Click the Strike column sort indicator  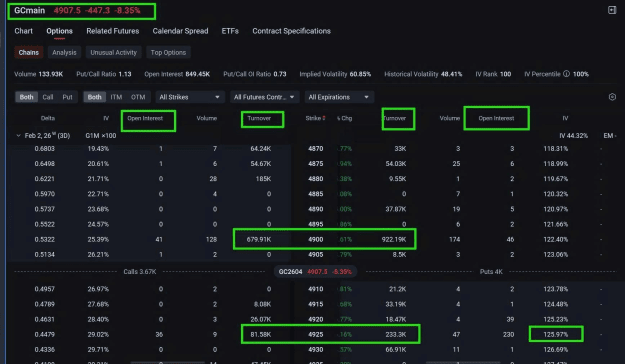pos(324,118)
